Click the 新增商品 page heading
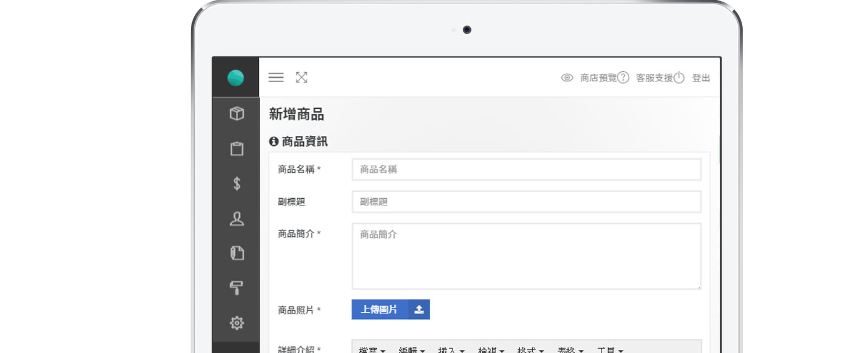 pyautogui.click(x=296, y=114)
